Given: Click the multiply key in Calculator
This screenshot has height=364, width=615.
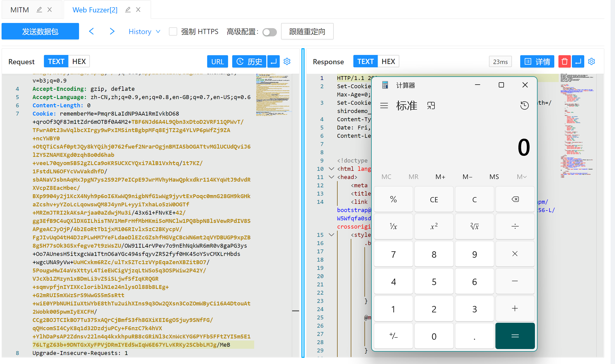Looking at the screenshot, I should (x=515, y=254).
